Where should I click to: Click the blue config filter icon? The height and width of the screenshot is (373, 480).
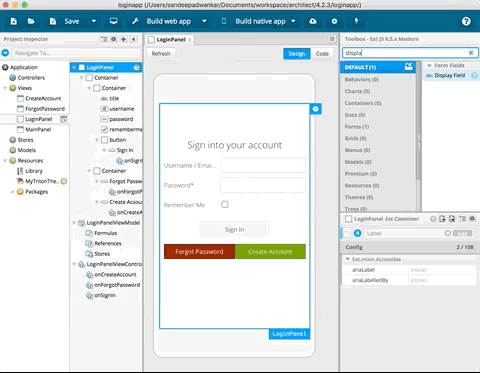click(358, 233)
